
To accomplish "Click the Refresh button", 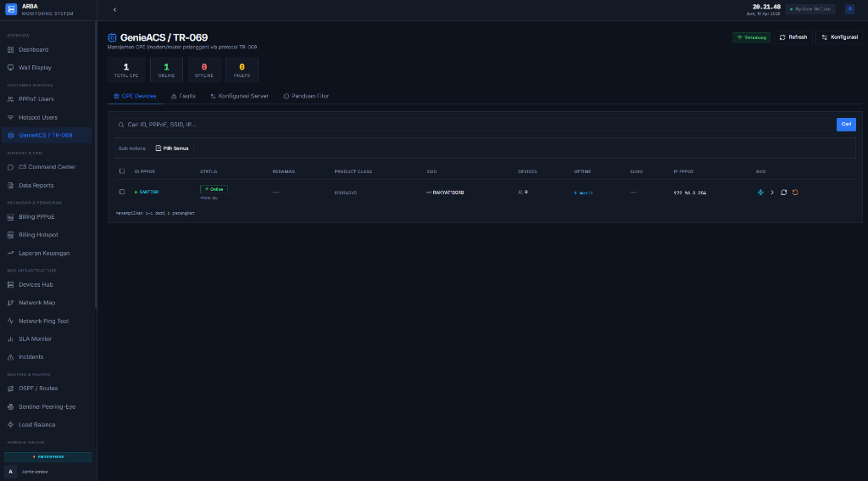I will click(793, 37).
